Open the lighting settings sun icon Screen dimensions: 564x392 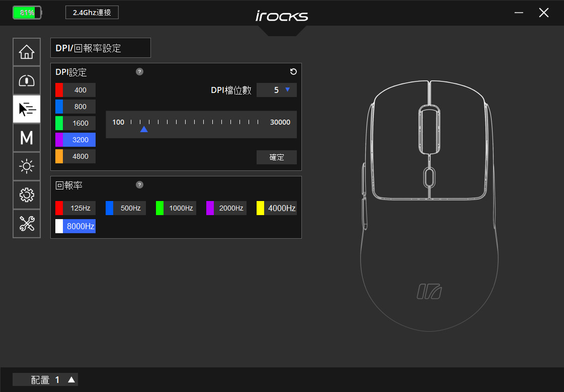tap(27, 166)
